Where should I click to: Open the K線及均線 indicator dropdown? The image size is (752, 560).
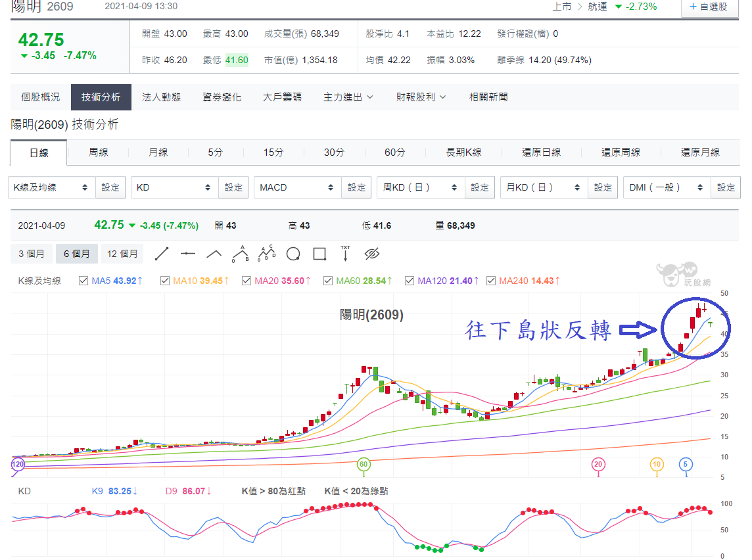tap(52, 187)
